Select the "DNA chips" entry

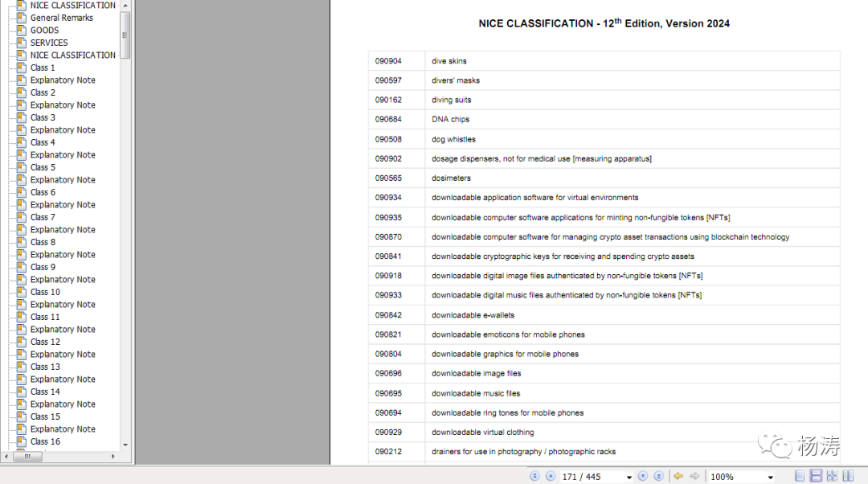450,119
